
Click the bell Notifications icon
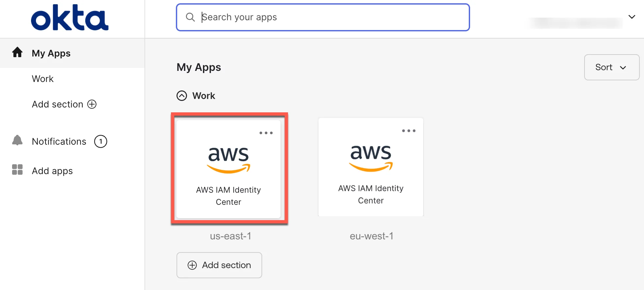pyautogui.click(x=17, y=140)
